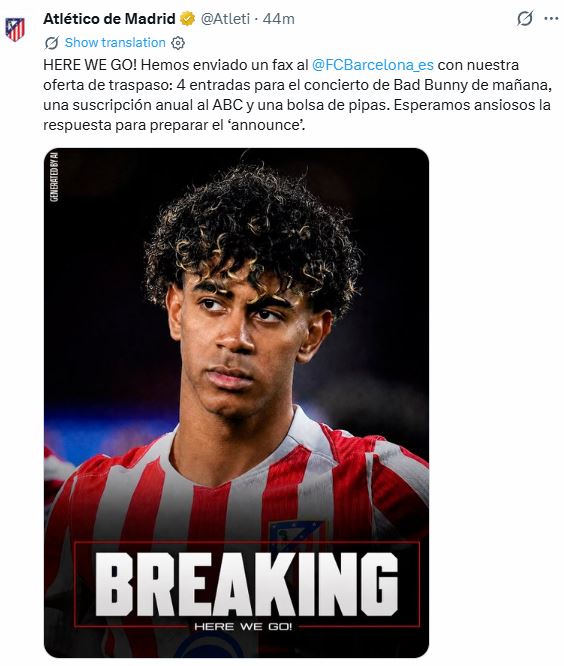Click the Atlético de Madrid crest avatar

pos(15,29)
